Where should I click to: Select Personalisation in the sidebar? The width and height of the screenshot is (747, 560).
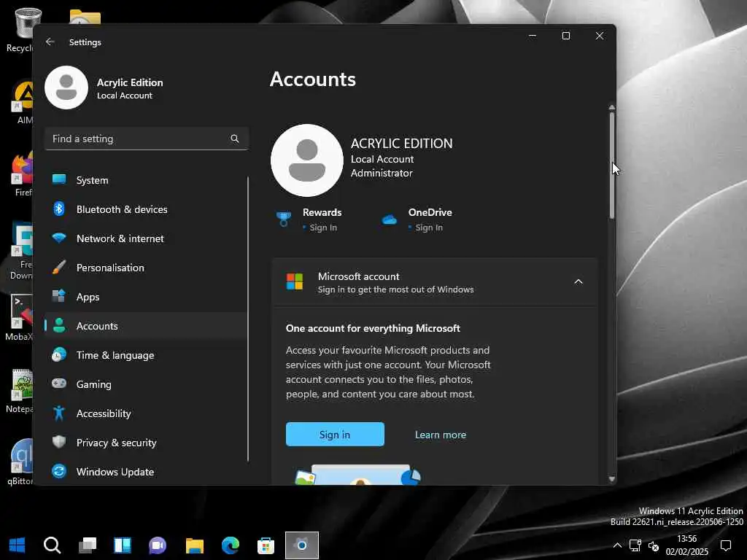click(x=146, y=268)
